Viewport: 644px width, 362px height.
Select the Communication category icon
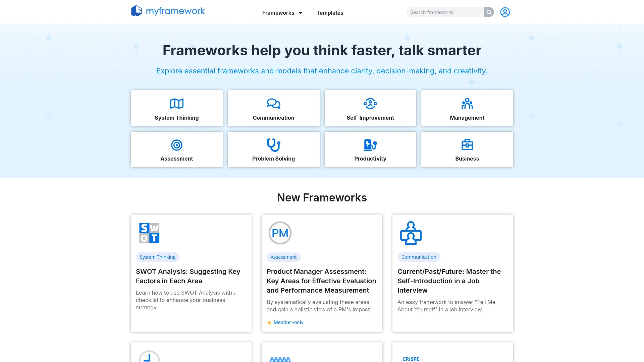click(x=273, y=104)
